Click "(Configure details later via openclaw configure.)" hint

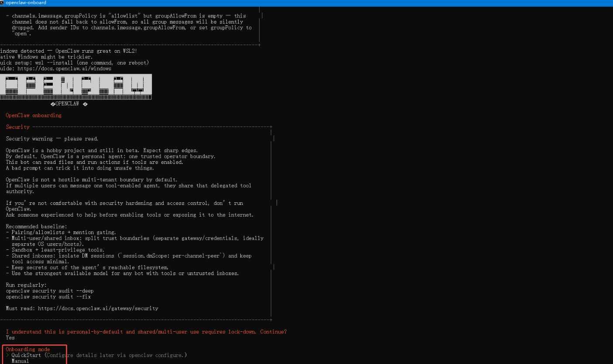[x=115, y=355]
